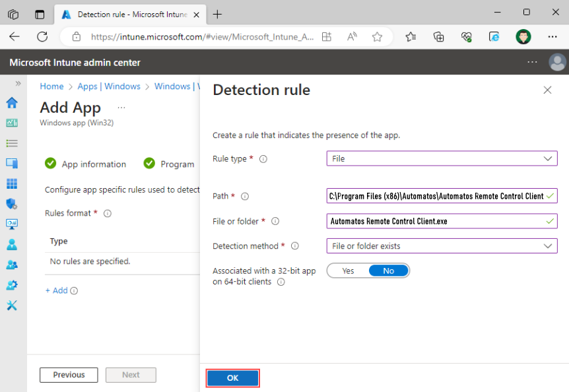Open Reports monitor icon in sidebar
The image size is (569, 392).
click(x=12, y=224)
